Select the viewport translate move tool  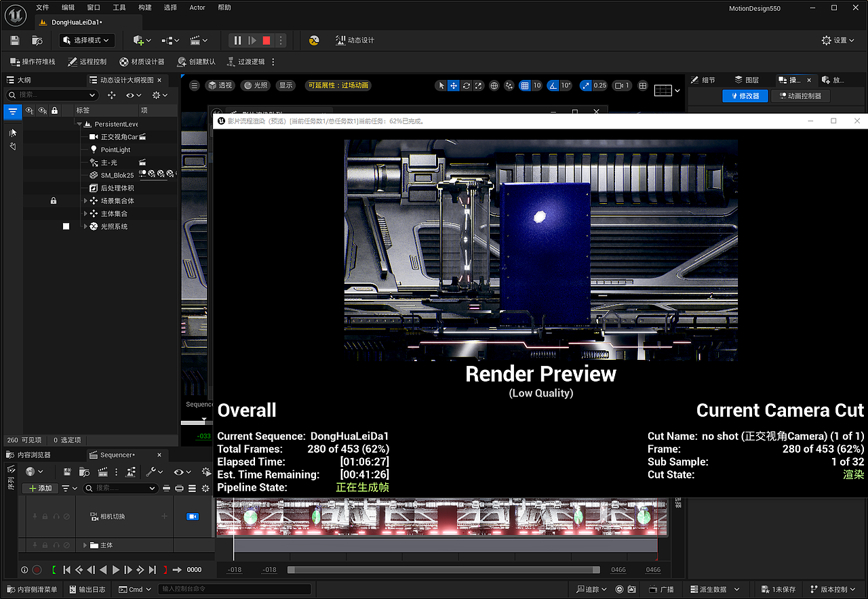[x=454, y=86]
